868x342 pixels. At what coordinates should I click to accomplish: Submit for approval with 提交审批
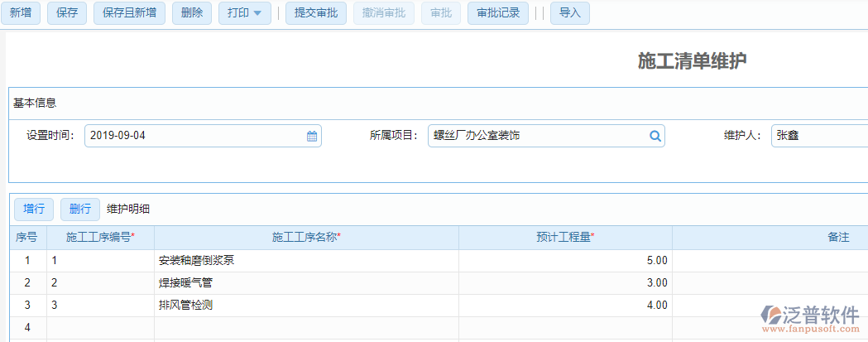click(316, 13)
